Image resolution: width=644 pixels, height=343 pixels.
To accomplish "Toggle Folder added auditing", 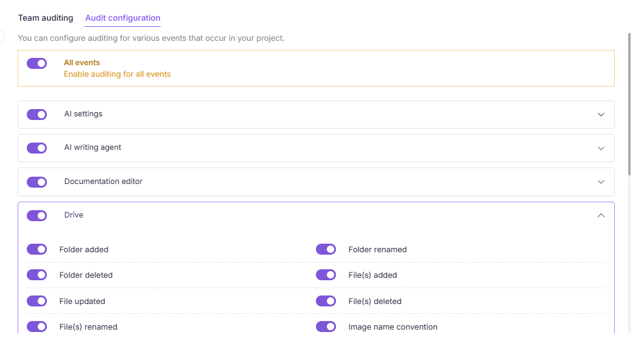I will pos(37,249).
